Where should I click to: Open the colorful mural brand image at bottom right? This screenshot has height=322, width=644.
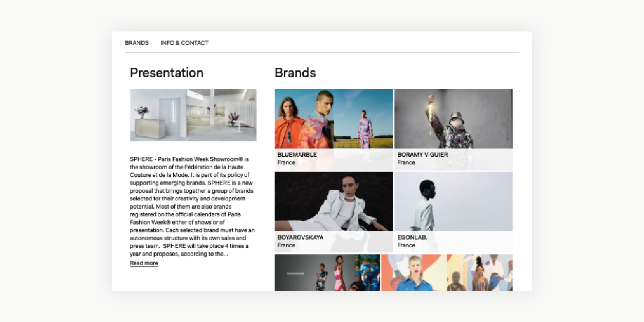tap(447, 273)
